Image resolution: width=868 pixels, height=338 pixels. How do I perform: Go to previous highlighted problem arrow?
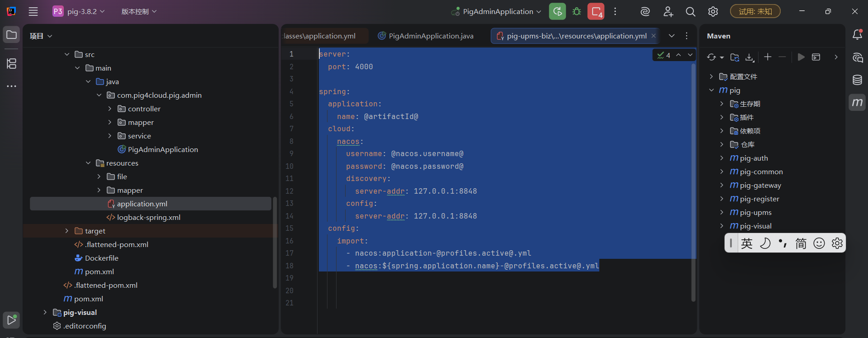pyautogui.click(x=678, y=55)
